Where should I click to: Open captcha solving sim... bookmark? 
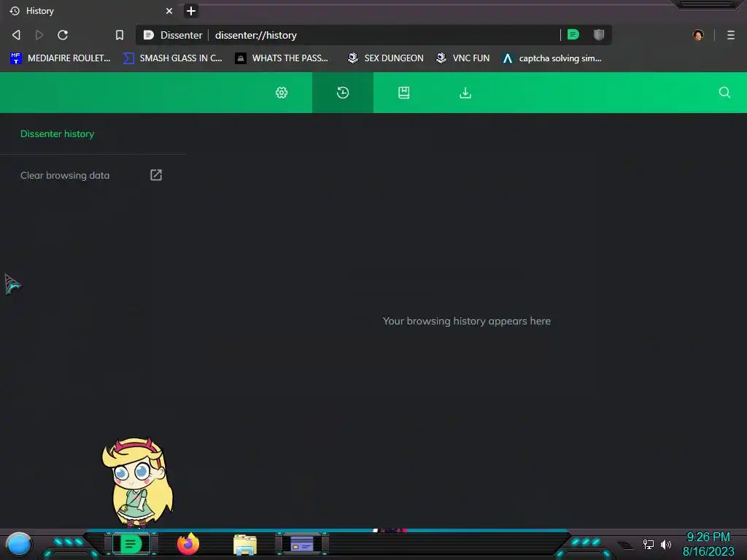(x=551, y=58)
